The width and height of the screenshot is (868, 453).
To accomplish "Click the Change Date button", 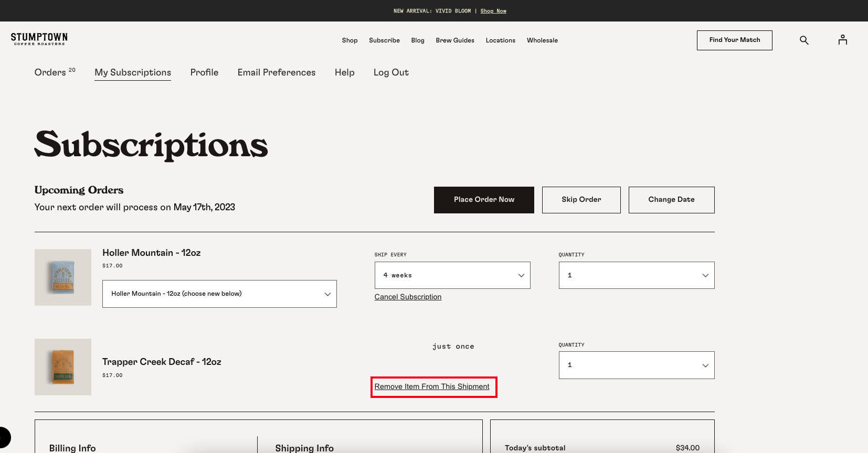I will point(672,200).
